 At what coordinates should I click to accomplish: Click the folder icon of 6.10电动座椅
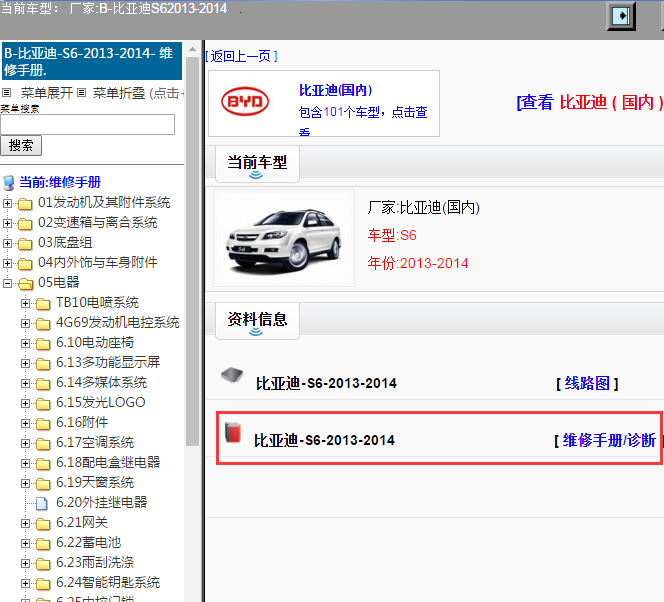pyautogui.click(x=43, y=343)
